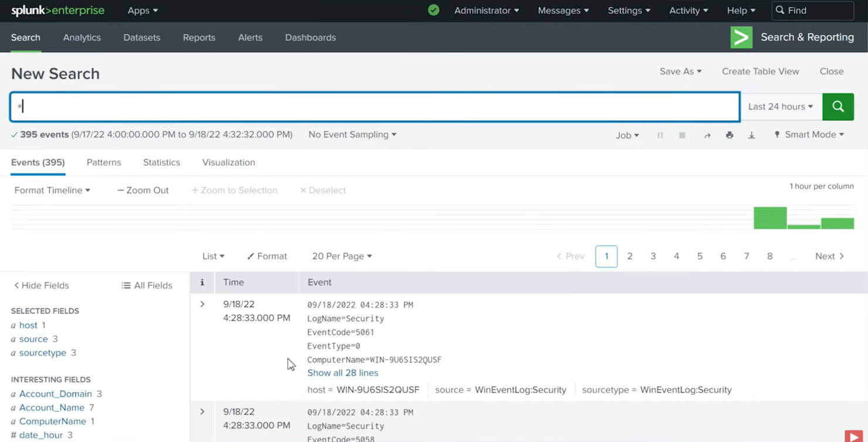Open the Messages dropdown
The height and width of the screenshot is (442, 868).
(x=564, y=11)
